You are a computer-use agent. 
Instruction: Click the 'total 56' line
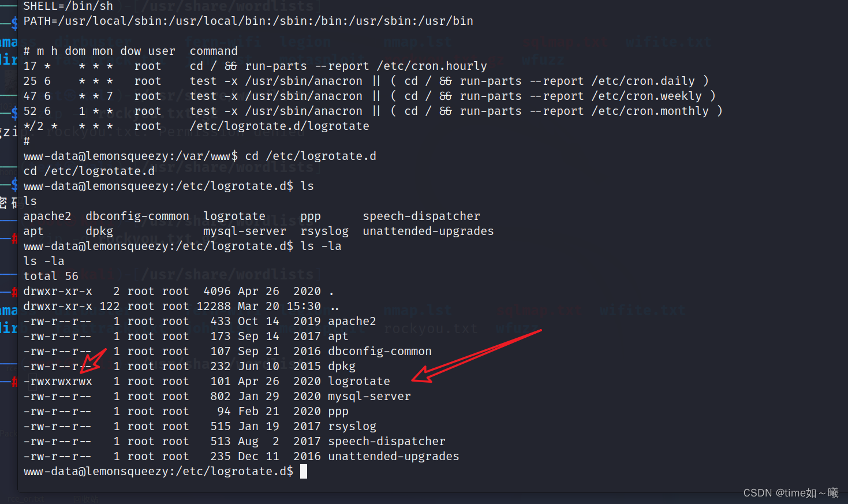(51, 277)
